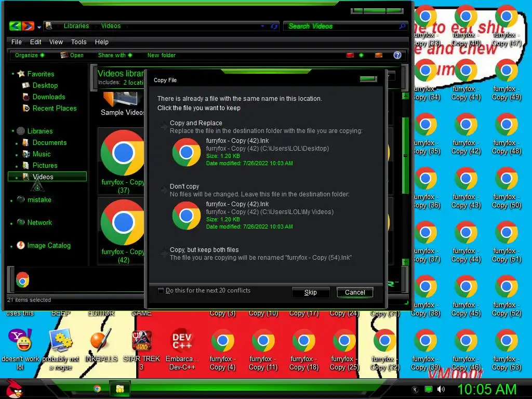Screen dimensions: 532x399
Task: Select furryfox - Copy (11) desktop icon
Action: 263,350
